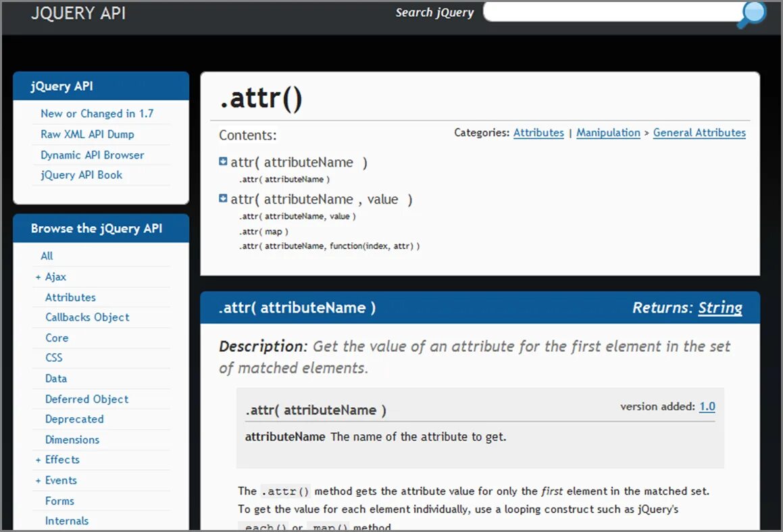
Task: Click the Browse the jQuery API header
Action: point(101,228)
